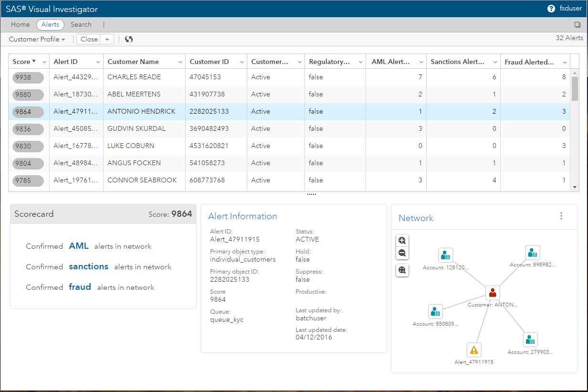Select the red Customer node icon
588x392 pixels.
pos(493,293)
